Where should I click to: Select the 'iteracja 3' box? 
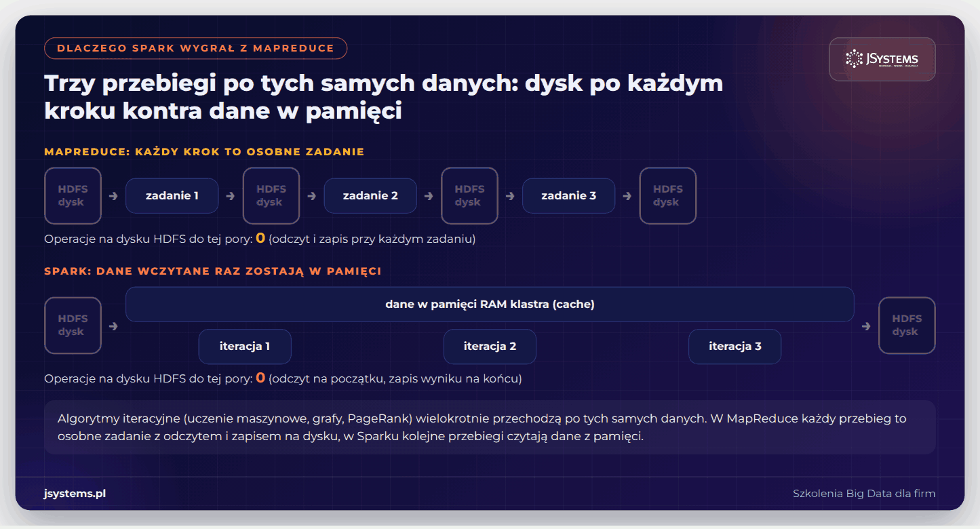[734, 347]
